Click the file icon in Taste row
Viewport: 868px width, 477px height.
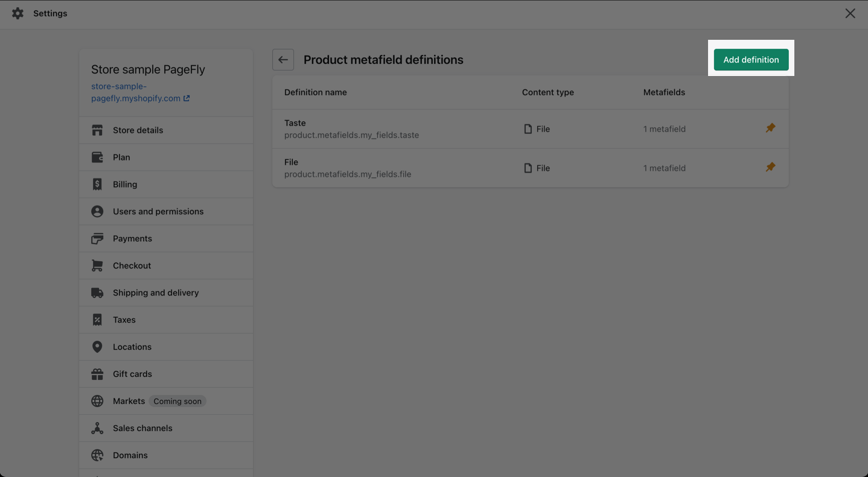point(528,129)
